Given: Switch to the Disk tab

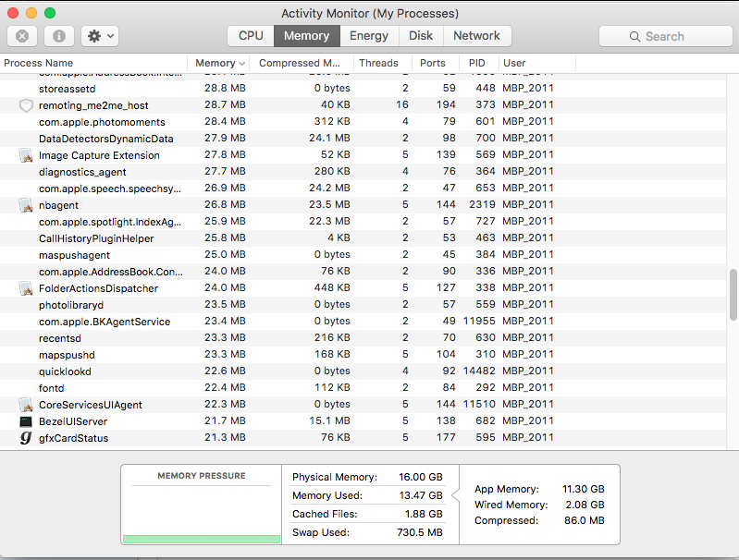Looking at the screenshot, I should pos(421,36).
